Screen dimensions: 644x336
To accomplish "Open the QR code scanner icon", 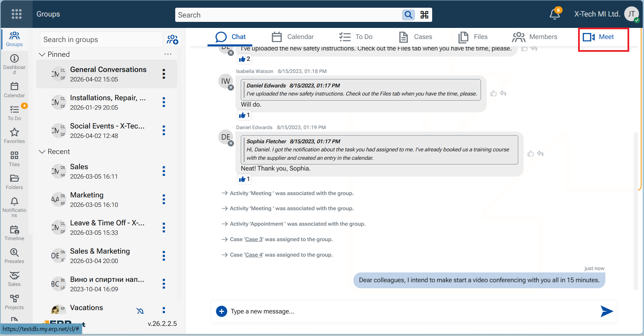I will (x=424, y=15).
